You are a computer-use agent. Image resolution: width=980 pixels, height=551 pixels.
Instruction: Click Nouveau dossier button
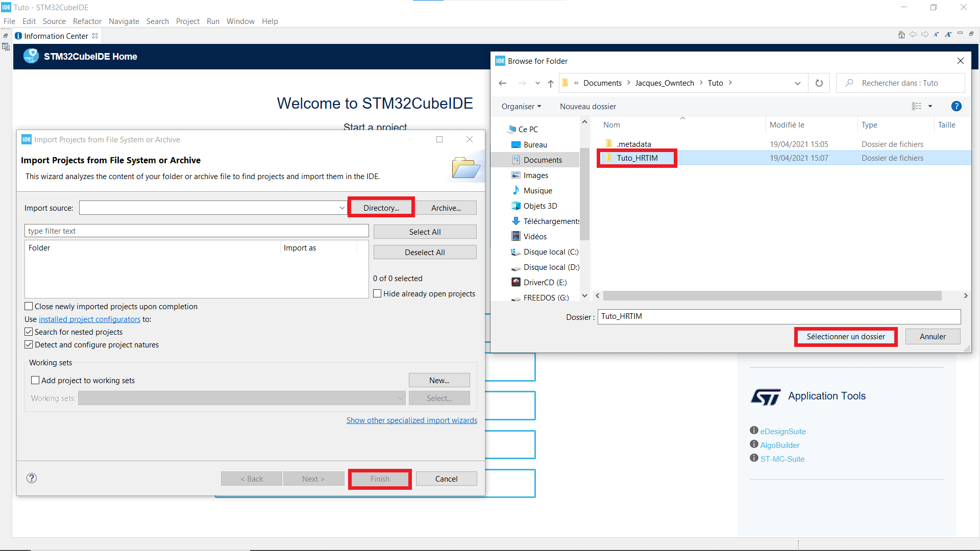point(588,106)
